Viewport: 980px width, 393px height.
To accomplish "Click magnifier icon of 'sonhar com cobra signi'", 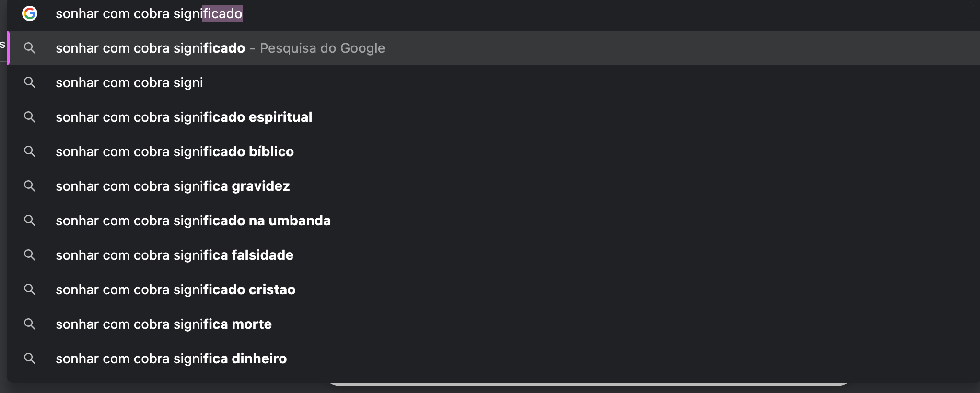I will 30,82.
